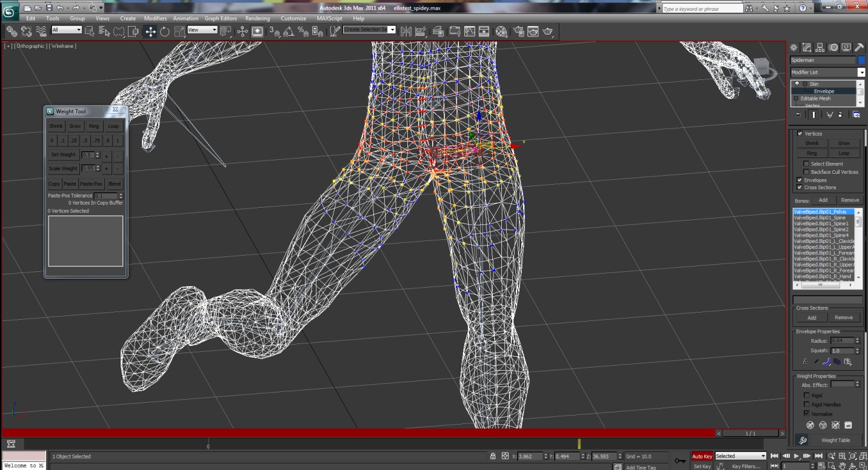Click the time slider 1 / 1 handle
This screenshot has height=470, width=868.
pos(751,433)
